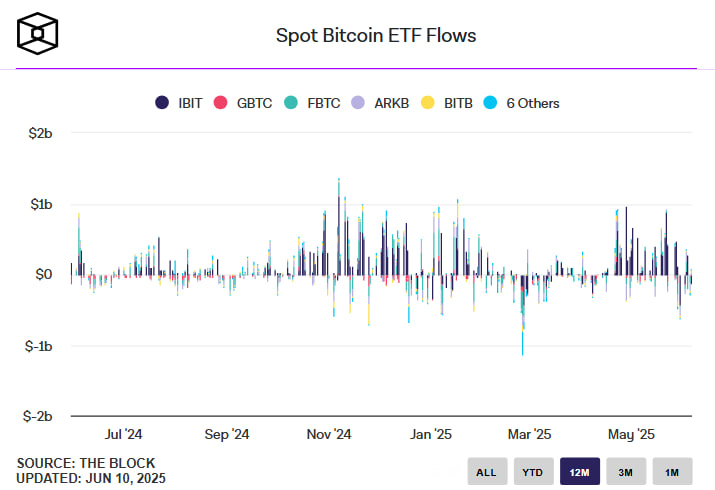The width and height of the screenshot is (715, 490).
Task: Hide the GBTC legend label
Action: (x=254, y=103)
